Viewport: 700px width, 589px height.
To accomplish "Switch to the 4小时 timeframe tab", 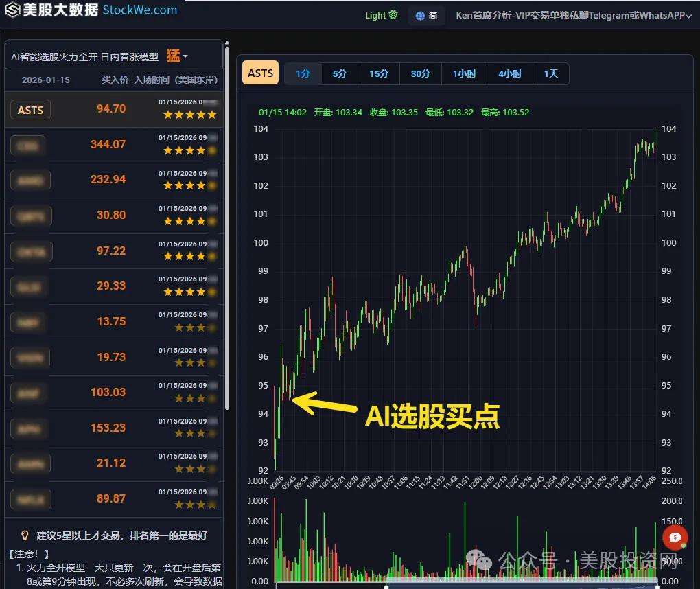I will (x=510, y=73).
